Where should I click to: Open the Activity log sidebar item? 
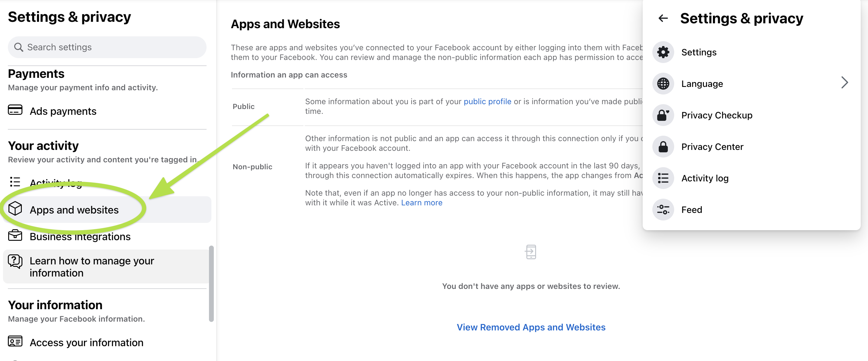click(56, 182)
